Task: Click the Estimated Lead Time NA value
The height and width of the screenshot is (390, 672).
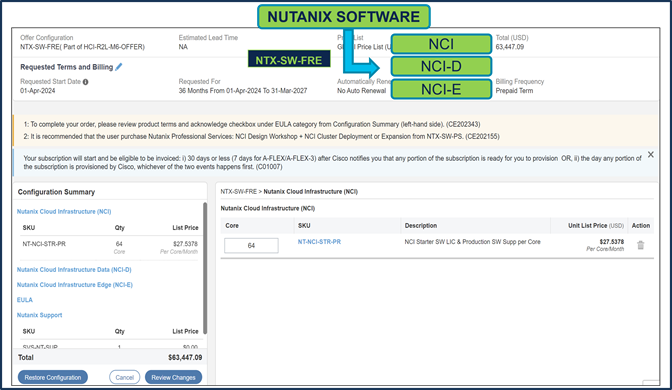Action: [x=183, y=47]
